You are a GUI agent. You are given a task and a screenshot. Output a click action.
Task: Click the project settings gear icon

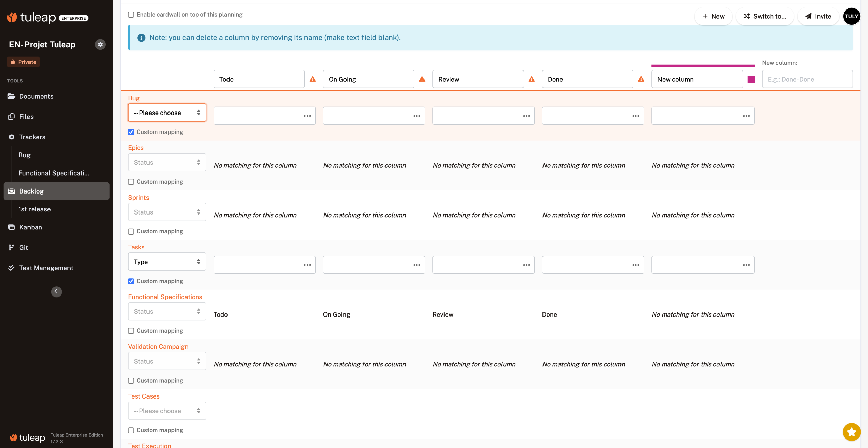pyautogui.click(x=100, y=44)
